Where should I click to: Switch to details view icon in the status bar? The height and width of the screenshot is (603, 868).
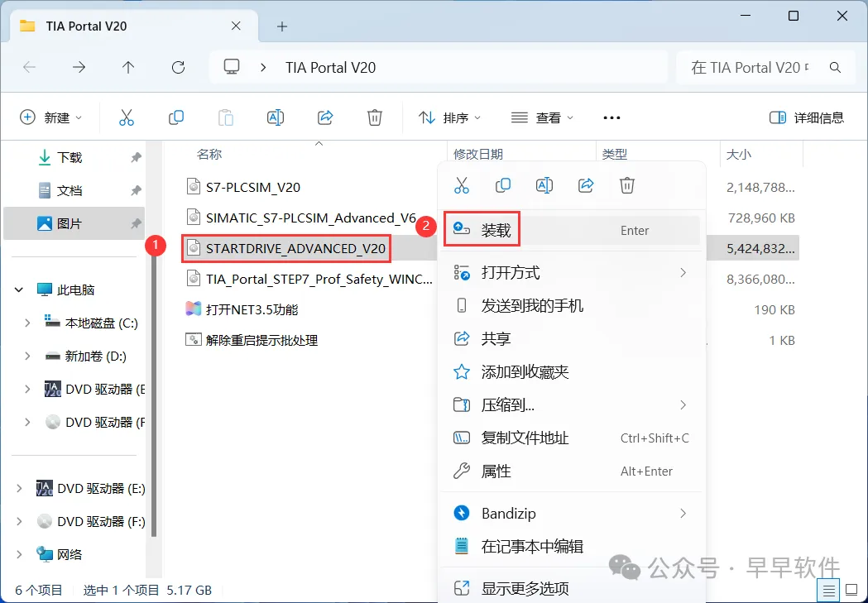click(828, 591)
